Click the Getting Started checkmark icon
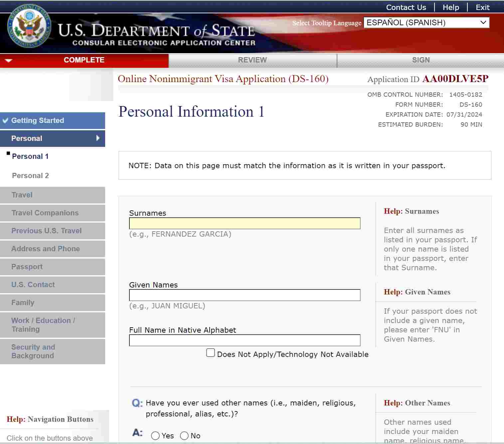 pyautogui.click(x=6, y=120)
